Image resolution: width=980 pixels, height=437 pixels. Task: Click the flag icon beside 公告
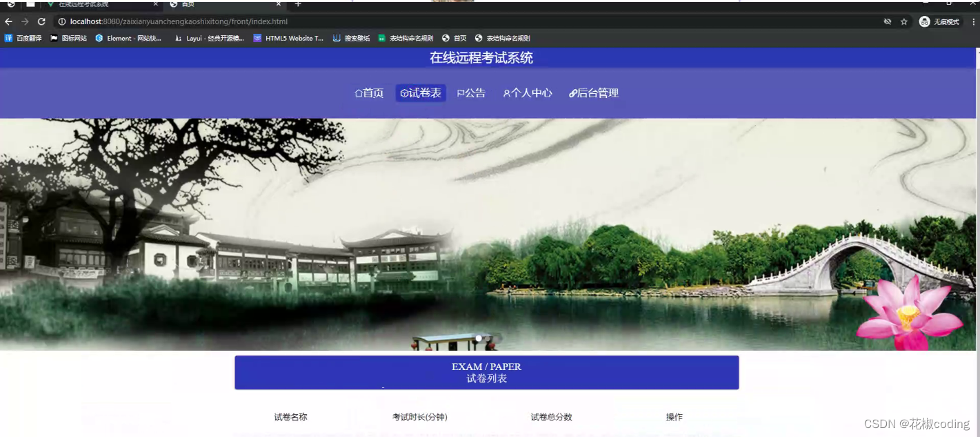[x=461, y=93]
